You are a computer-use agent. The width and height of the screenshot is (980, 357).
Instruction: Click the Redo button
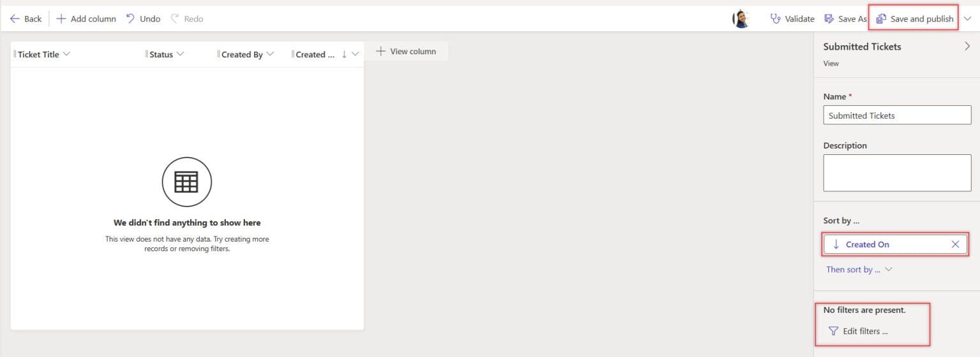tap(187, 18)
